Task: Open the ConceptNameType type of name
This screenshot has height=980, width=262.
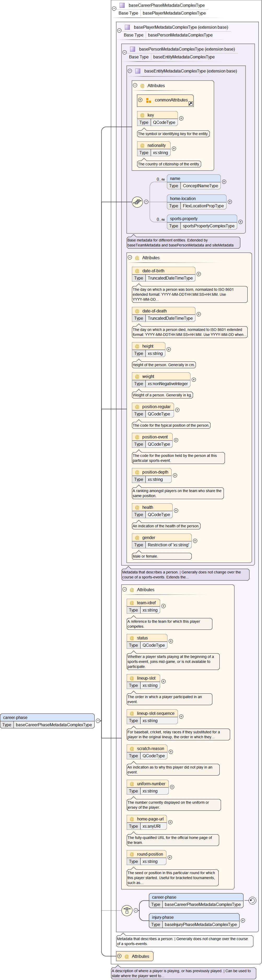Action: click(200, 186)
